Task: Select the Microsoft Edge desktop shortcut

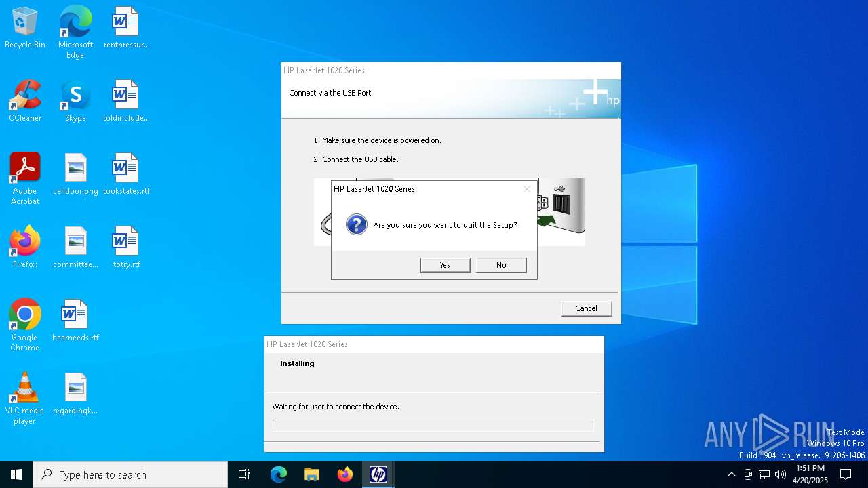Action: [75, 33]
